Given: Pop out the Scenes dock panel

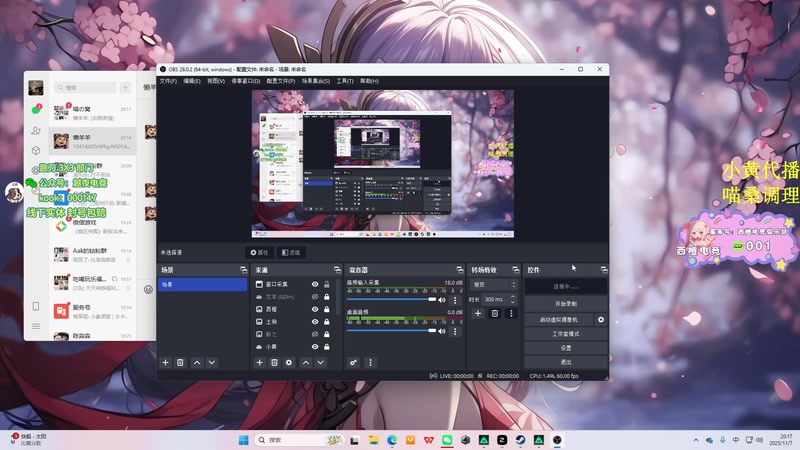Looking at the screenshot, I should point(243,270).
